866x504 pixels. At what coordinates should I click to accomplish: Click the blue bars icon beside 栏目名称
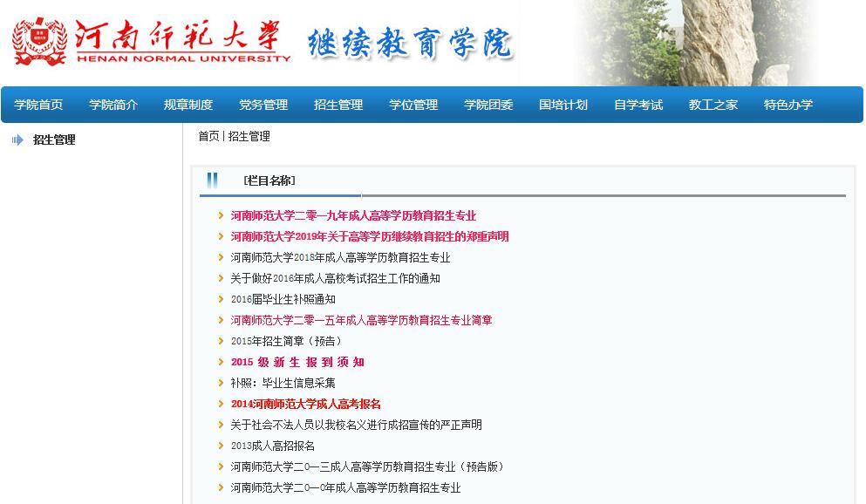point(212,180)
